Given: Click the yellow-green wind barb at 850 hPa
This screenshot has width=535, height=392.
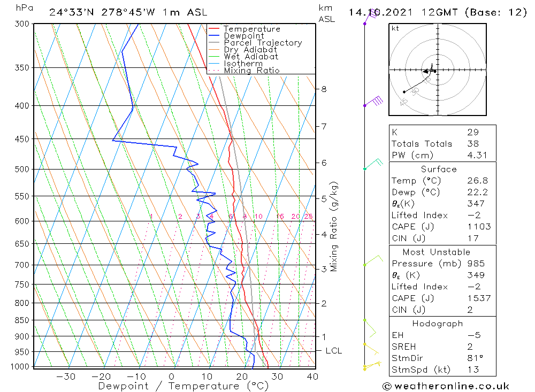Looking at the screenshot, I should pos(370,328).
